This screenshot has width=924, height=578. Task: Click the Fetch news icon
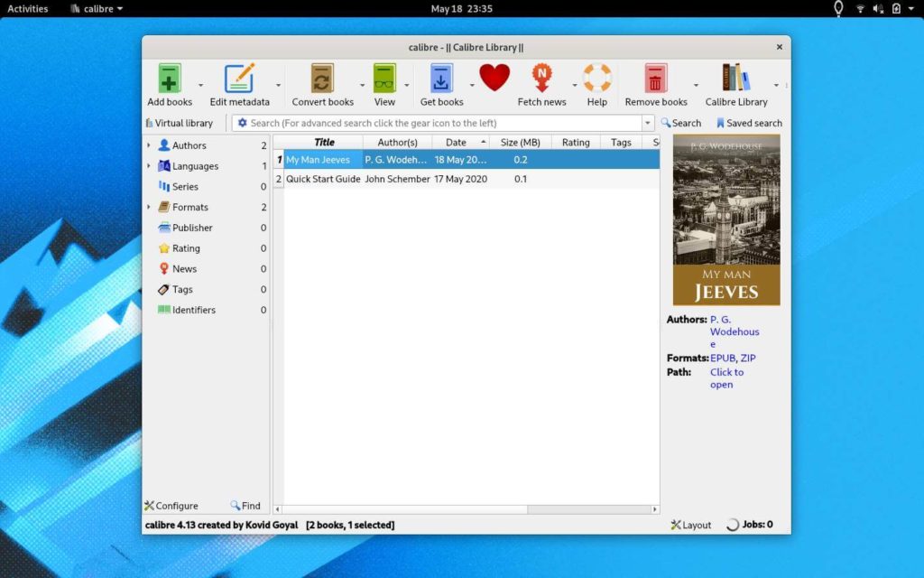coord(541,79)
